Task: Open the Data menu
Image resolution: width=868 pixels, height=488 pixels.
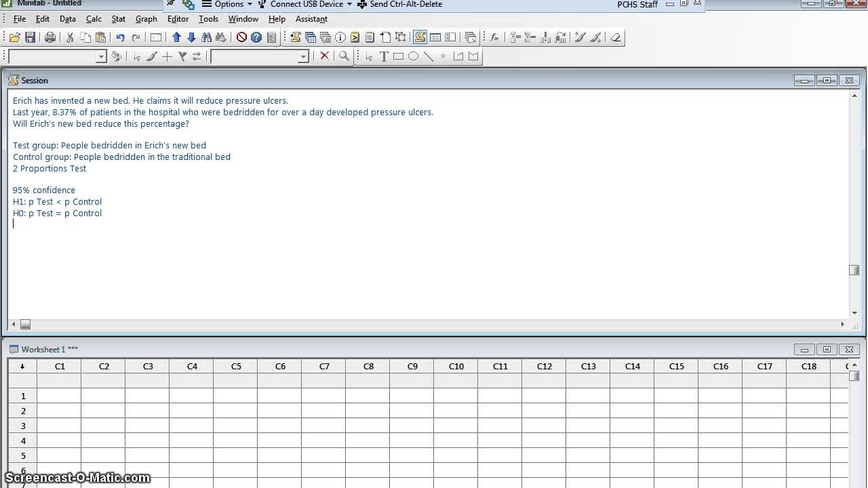Action: 68,19
